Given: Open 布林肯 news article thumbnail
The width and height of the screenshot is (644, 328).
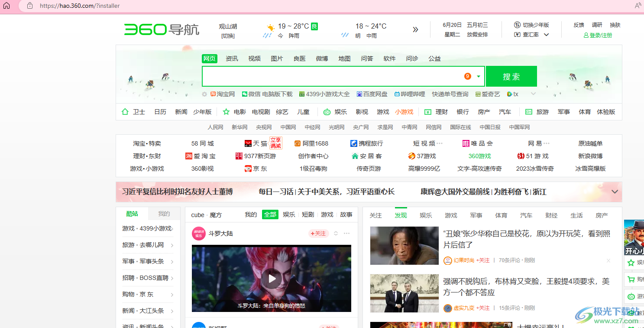Looking at the screenshot, I should click(404, 293).
